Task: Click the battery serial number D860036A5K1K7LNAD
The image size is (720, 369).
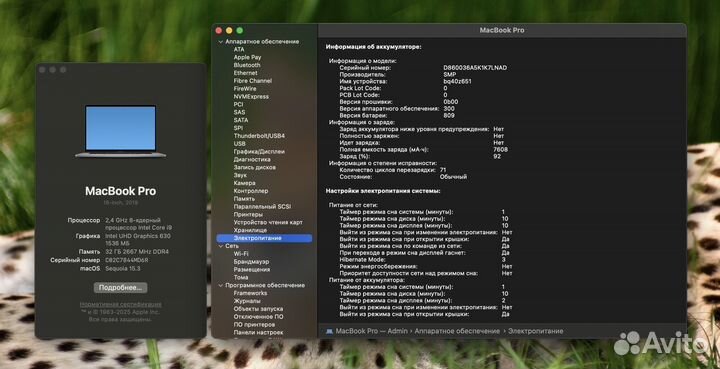Action: click(x=475, y=67)
